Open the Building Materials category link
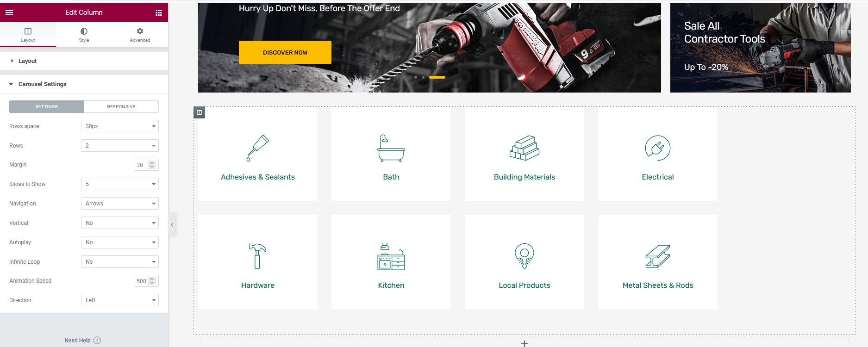This screenshot has height=347, width=868. click(x=525, y=177)
